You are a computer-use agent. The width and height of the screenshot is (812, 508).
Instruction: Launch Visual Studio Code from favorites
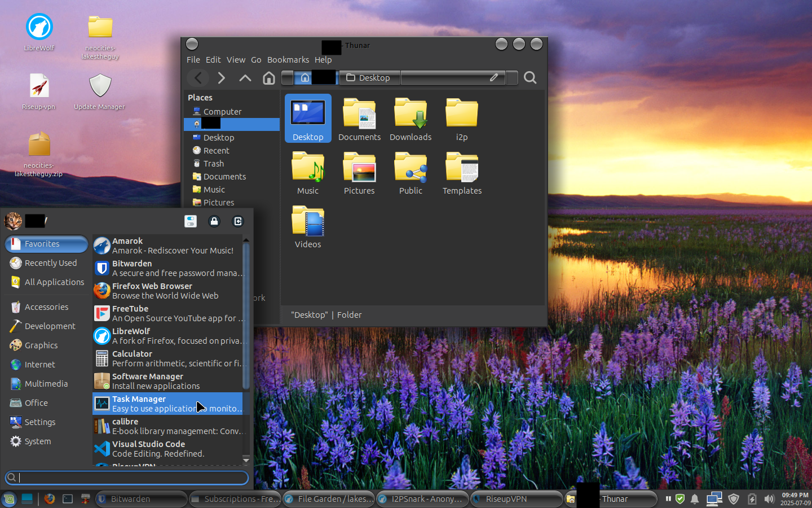(167, 449)
